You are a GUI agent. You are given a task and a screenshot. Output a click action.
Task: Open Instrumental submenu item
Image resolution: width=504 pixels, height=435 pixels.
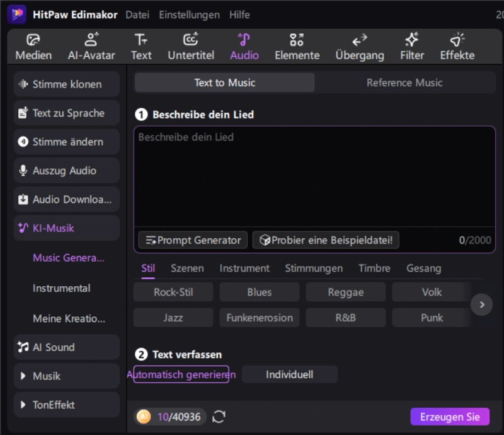pyautogui.click(x=61, y=288)
